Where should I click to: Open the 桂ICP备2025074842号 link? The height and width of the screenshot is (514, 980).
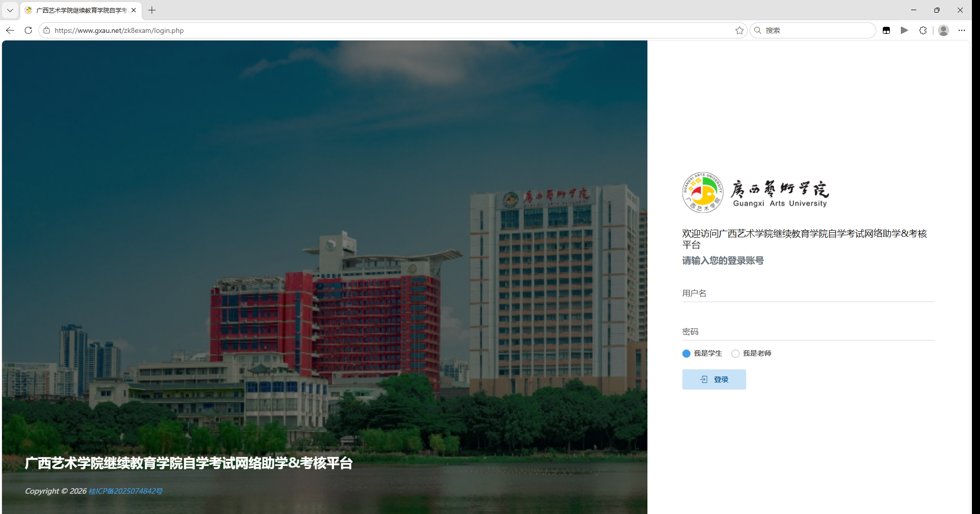click(x=126, y=491)
